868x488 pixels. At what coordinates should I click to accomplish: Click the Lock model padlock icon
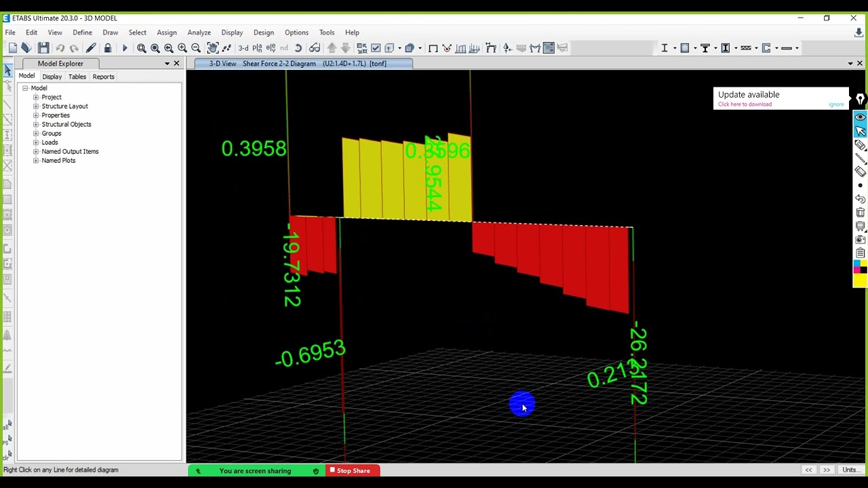click(108, 48)
